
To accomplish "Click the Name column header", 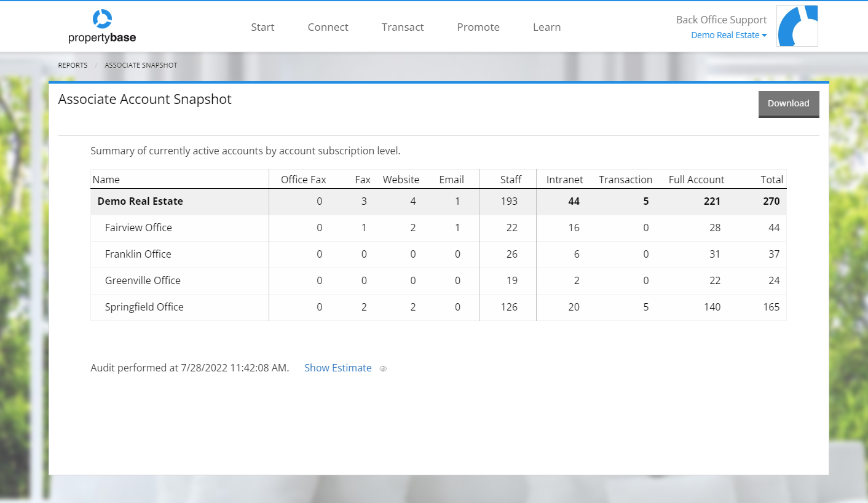I will (x=106, y=179).
